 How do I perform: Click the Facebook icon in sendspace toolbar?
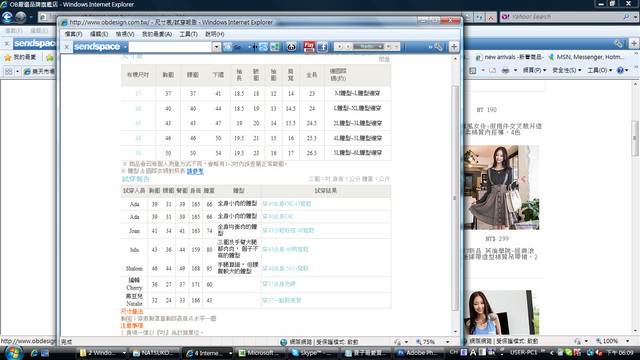[x=322, y=47]
